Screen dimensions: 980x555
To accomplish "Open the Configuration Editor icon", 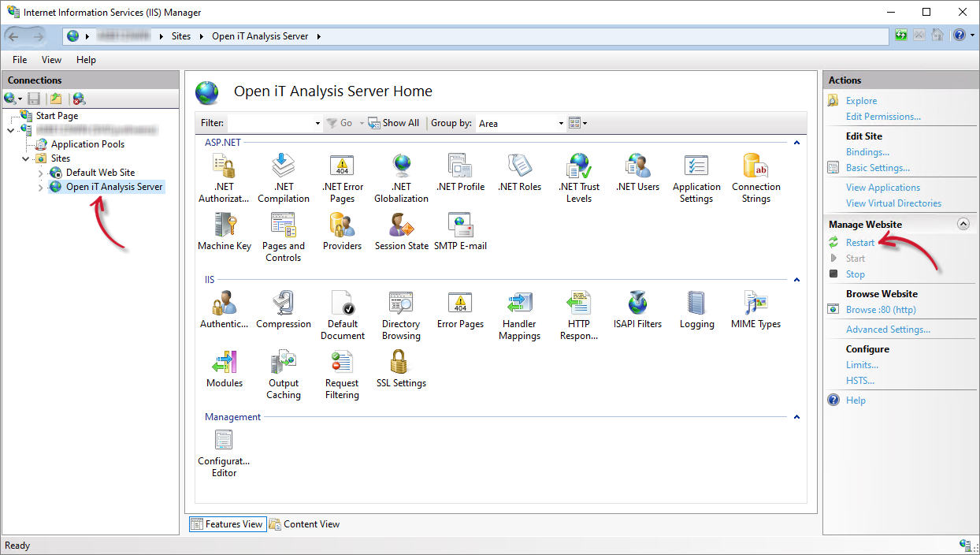I will coord(224,452).
